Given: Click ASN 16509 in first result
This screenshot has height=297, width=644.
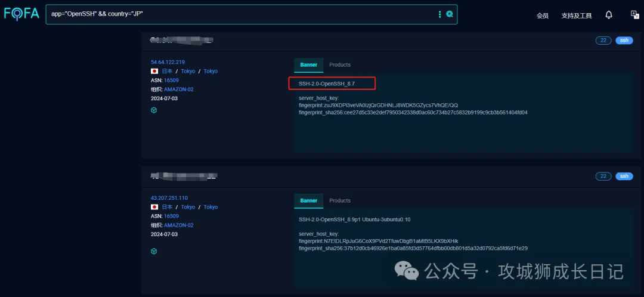Looking at the screenshot, I should [171, 81].
